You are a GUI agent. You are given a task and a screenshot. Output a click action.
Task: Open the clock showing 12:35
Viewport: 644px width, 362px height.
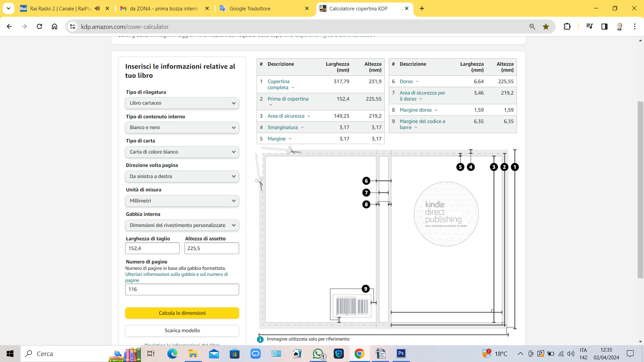coord(606,354)
